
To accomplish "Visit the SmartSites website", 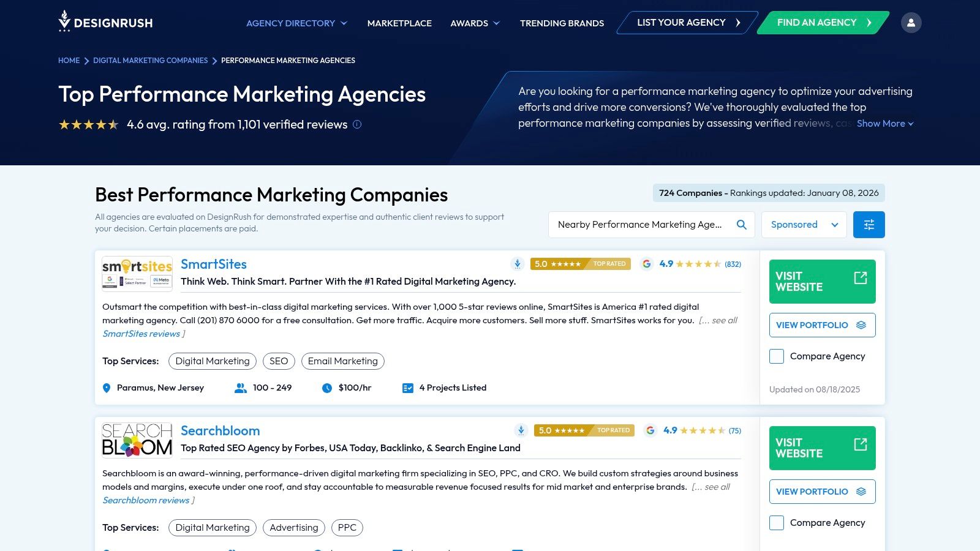I will tap(823, 282).
